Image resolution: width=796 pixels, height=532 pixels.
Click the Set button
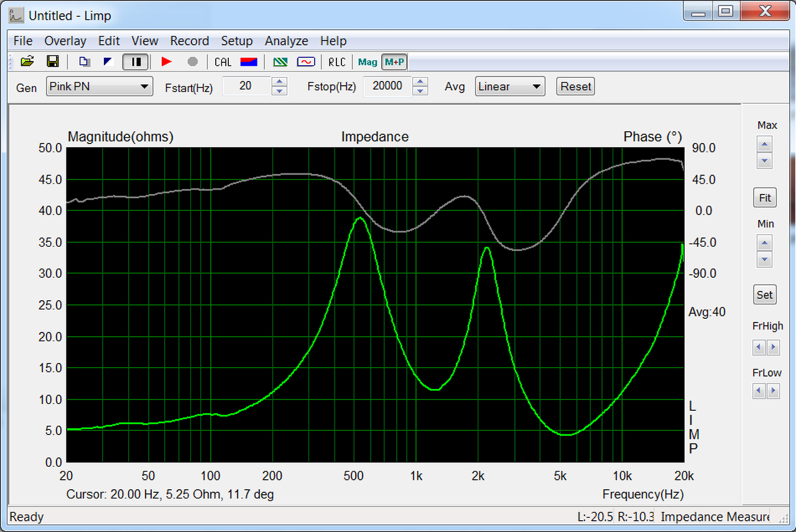[x=765, y=295]
